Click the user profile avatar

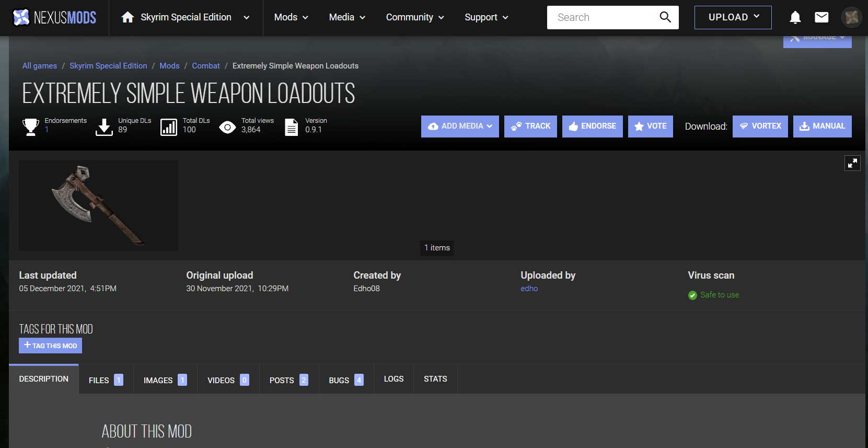tap(851, 18)
